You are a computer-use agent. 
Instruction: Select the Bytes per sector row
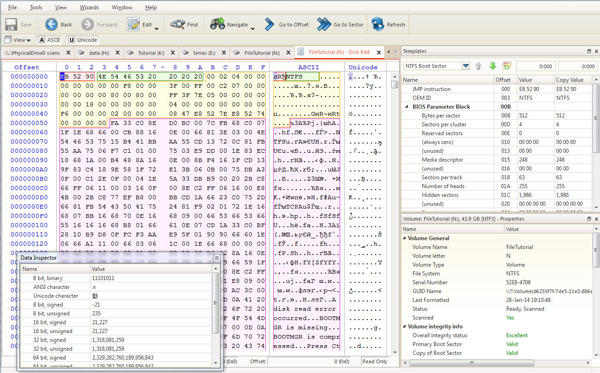(x=497, y=116)
